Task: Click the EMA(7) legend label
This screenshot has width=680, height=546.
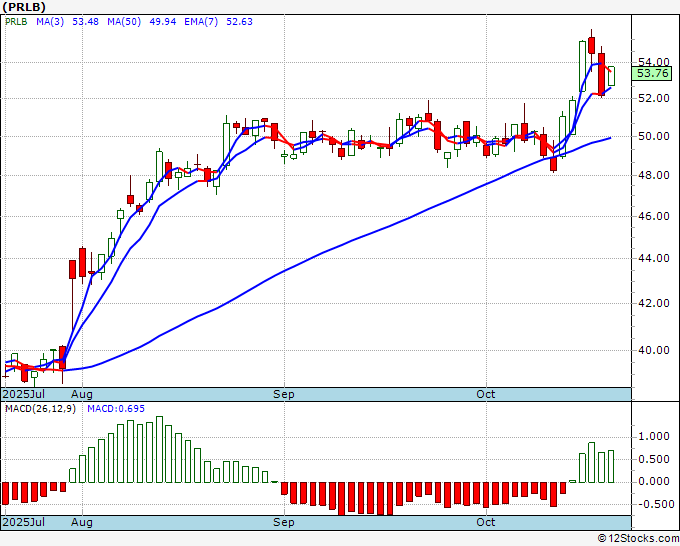Action: point(201,22)
